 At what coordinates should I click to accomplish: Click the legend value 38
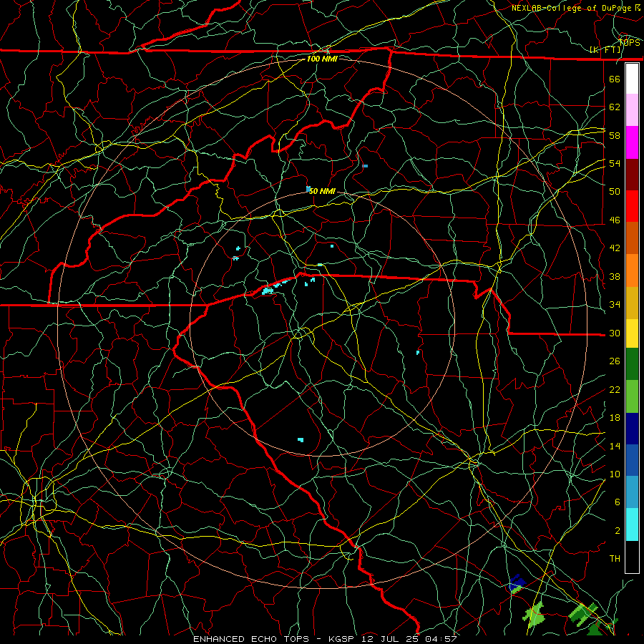[x=615, y=276]
